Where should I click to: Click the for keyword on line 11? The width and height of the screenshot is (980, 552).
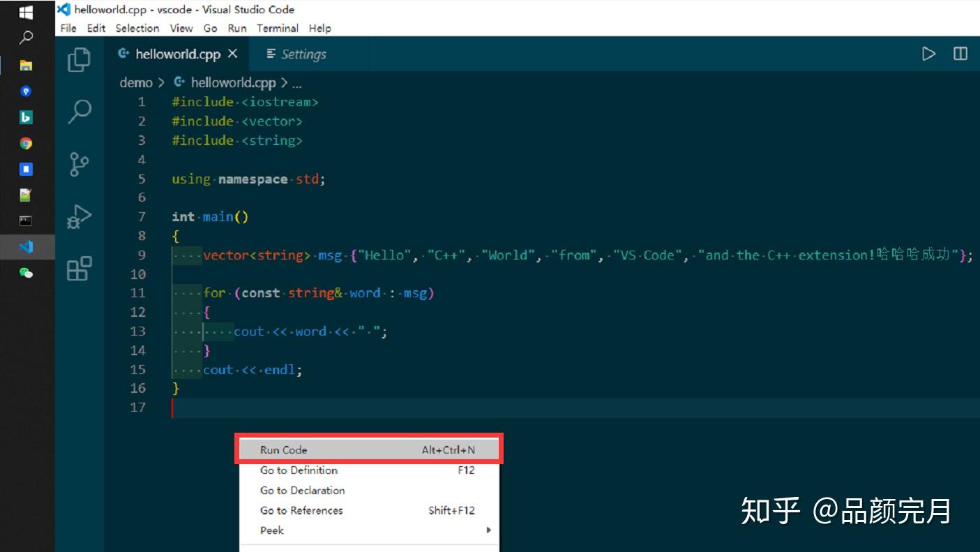coord(214,293)
